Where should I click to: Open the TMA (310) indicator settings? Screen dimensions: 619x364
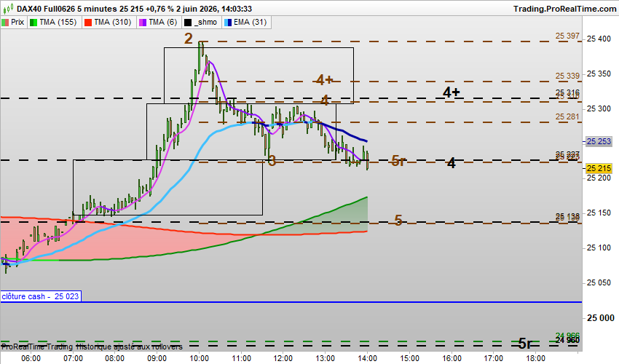[112, 22]
